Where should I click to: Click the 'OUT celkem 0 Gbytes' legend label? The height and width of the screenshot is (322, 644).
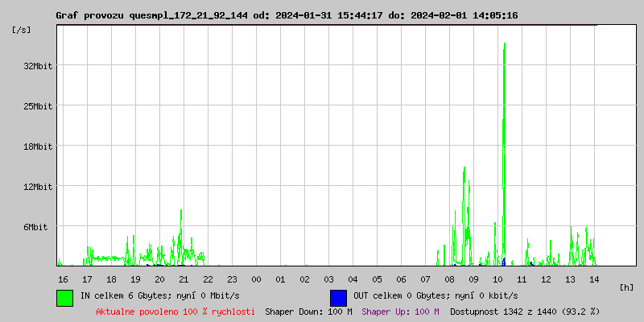point(436,295)
